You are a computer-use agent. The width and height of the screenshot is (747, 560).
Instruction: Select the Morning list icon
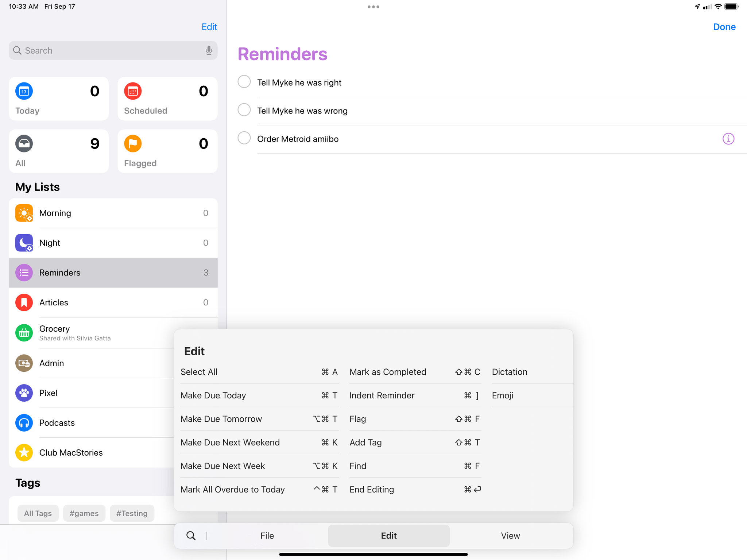pos(24,212)
